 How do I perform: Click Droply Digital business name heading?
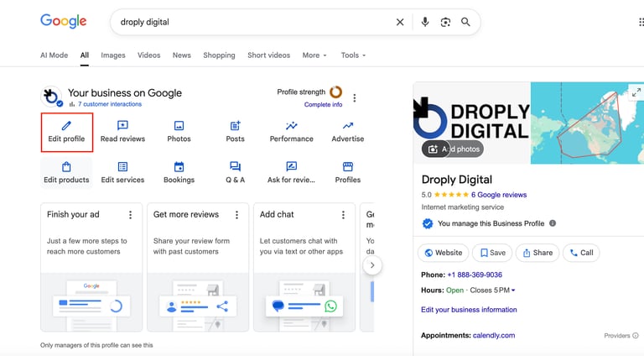coord(457,180)
